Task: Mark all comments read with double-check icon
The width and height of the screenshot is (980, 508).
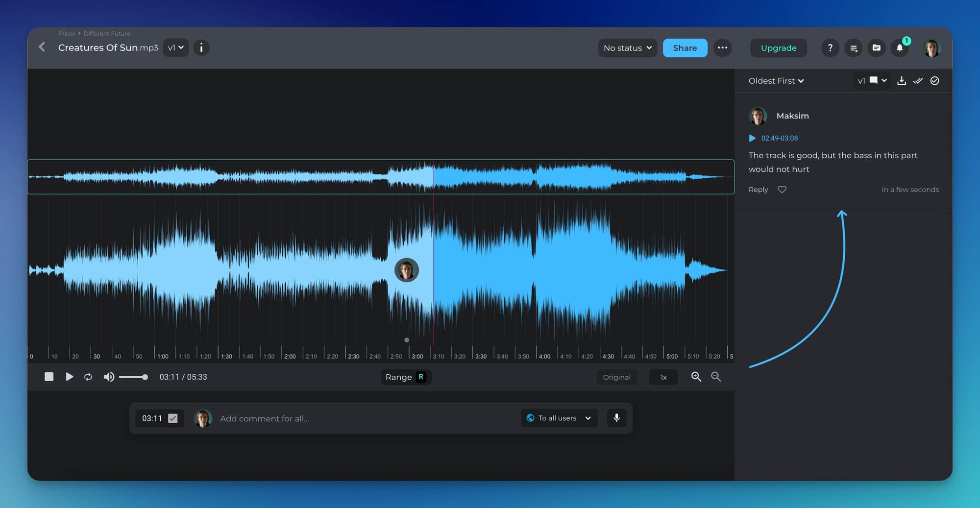Action: [x=918, y=81]
